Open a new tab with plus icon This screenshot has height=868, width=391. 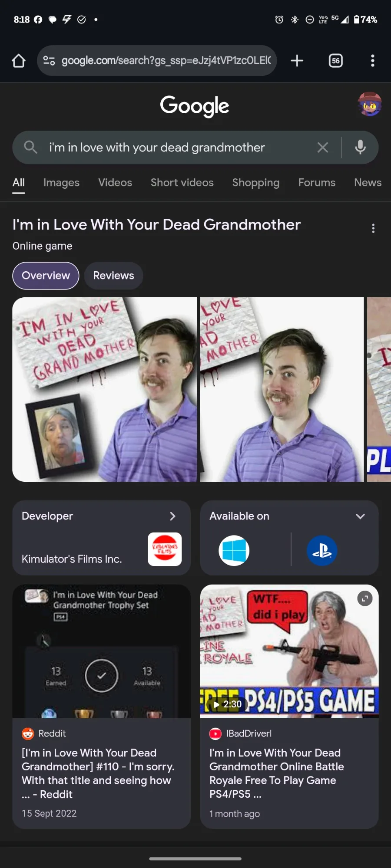[297, 61]
